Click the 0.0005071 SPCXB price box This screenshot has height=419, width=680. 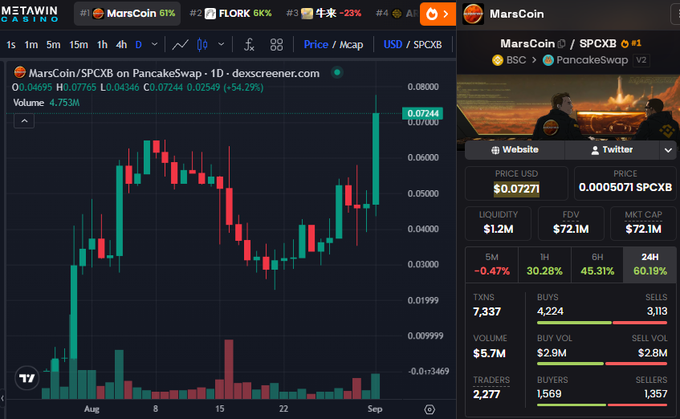(625, 183)
